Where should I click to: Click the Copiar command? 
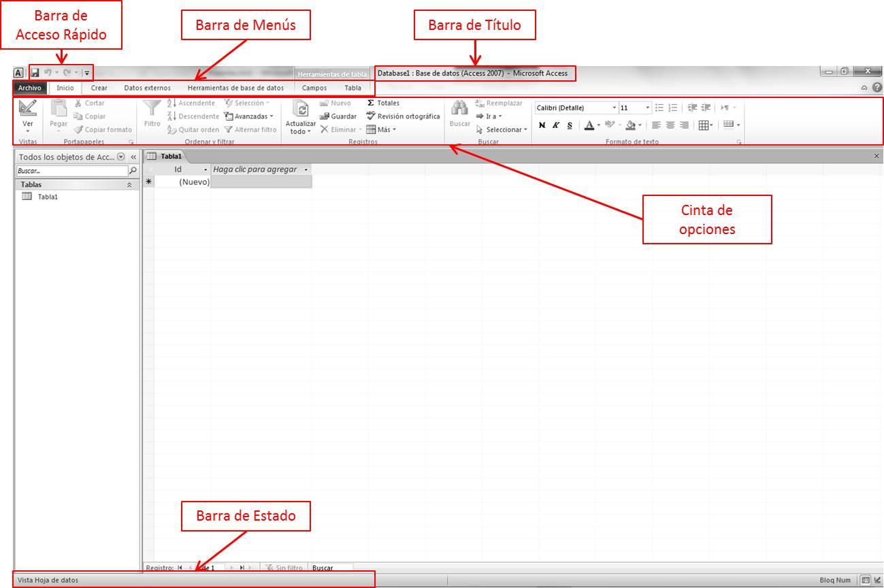click(x=89, y=116)
